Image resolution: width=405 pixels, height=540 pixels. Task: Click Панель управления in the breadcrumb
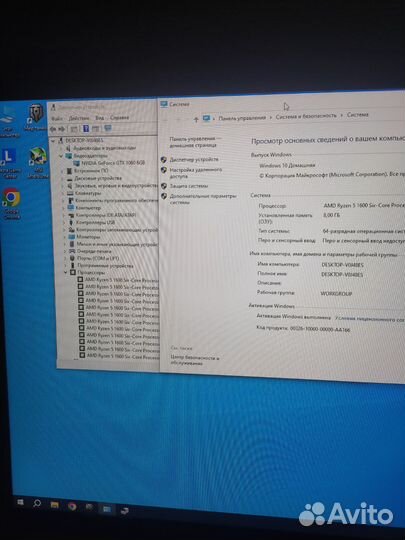tap(242, 117)
